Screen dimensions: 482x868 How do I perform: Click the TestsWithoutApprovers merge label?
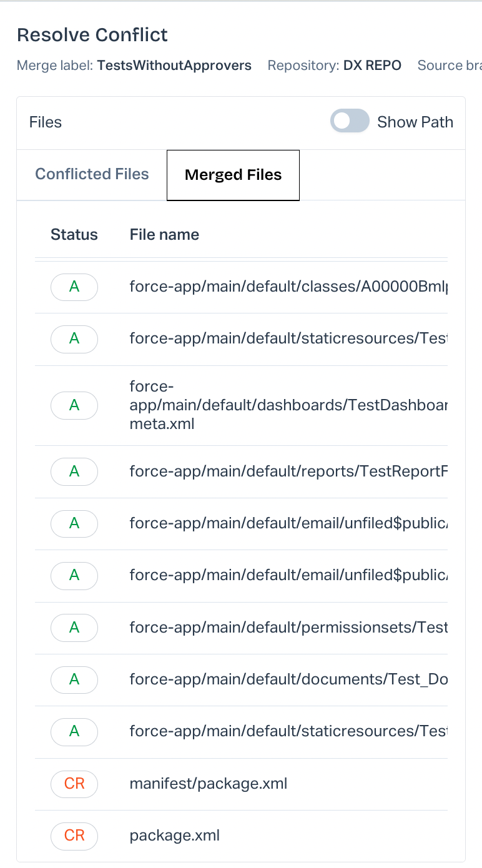coord(174,66)
